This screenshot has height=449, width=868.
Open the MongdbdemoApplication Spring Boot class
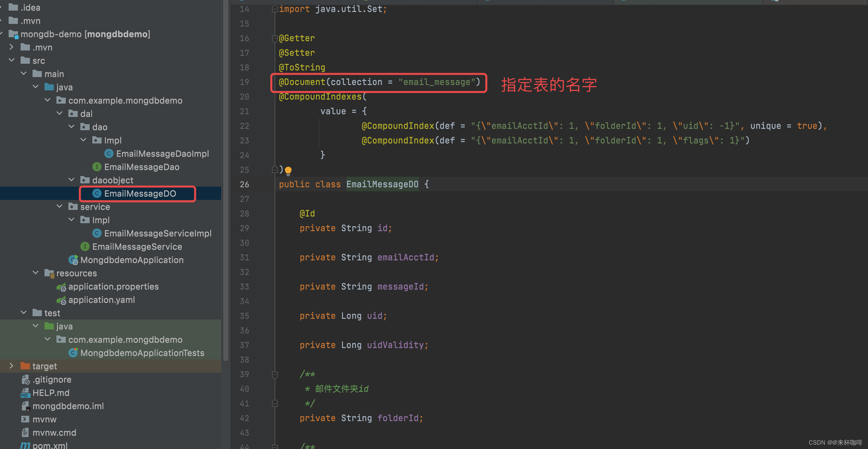click(x=131, y=260)
